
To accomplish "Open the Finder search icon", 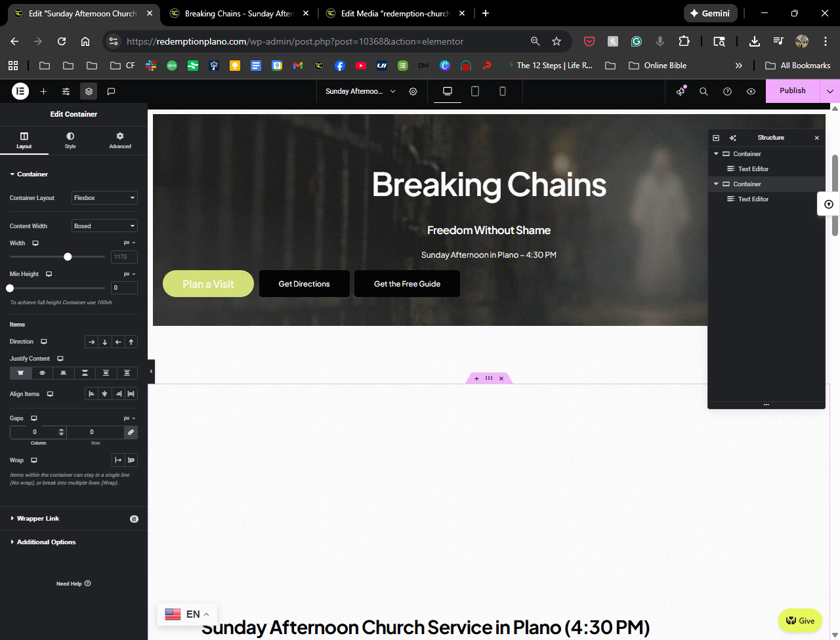I will [703, 91].
